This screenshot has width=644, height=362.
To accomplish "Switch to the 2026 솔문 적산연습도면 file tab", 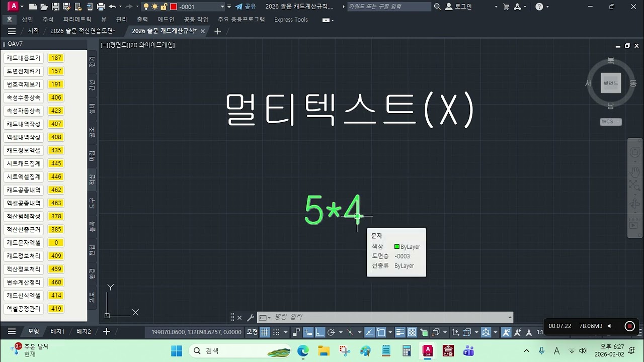I will coord(83,31).
